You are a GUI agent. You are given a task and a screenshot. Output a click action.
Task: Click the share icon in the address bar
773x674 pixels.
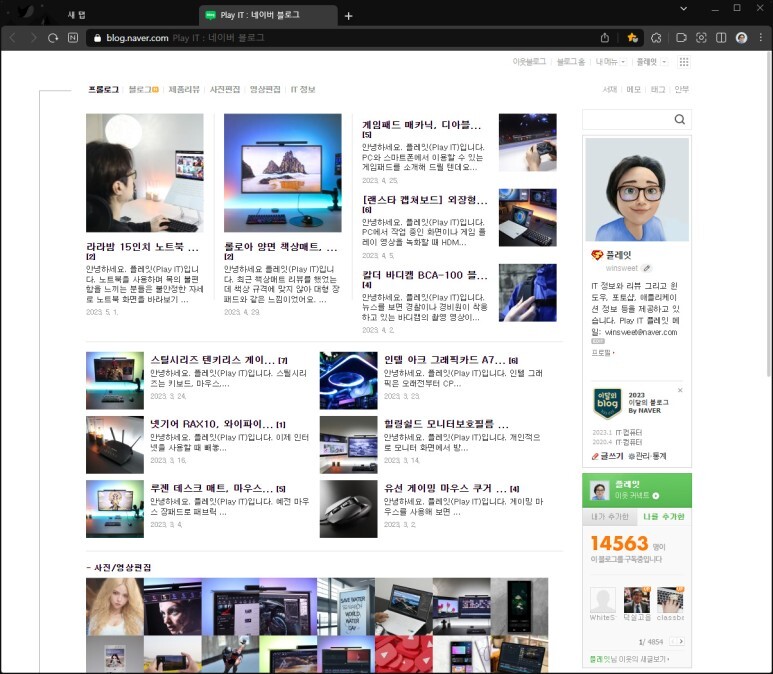point(605,38)
